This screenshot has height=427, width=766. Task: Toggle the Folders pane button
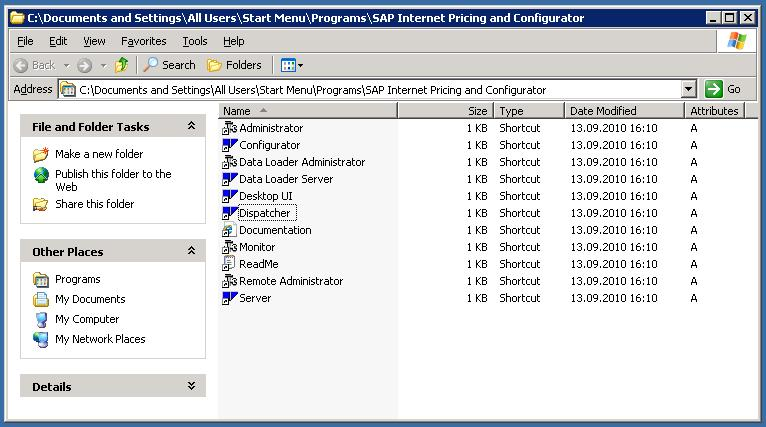click(x=234, y=65)
